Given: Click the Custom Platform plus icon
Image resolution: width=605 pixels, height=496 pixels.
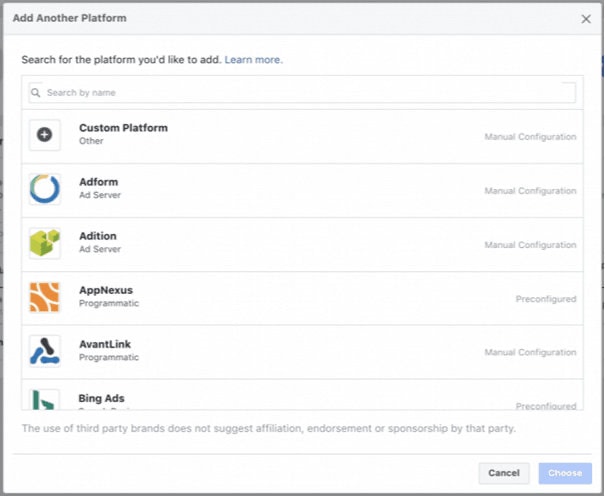Looking at the screenshot, I should point(44,135).
